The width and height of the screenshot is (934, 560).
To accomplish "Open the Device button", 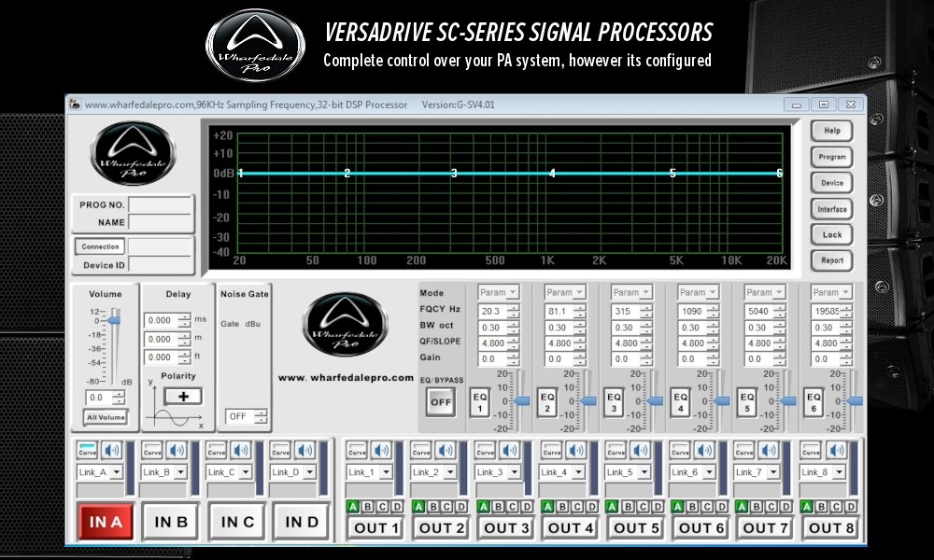I will (x=831, y=183).
